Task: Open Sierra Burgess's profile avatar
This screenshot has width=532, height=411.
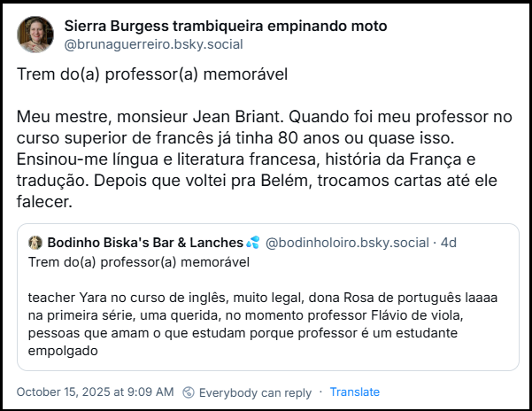Action: click(35, 35)
